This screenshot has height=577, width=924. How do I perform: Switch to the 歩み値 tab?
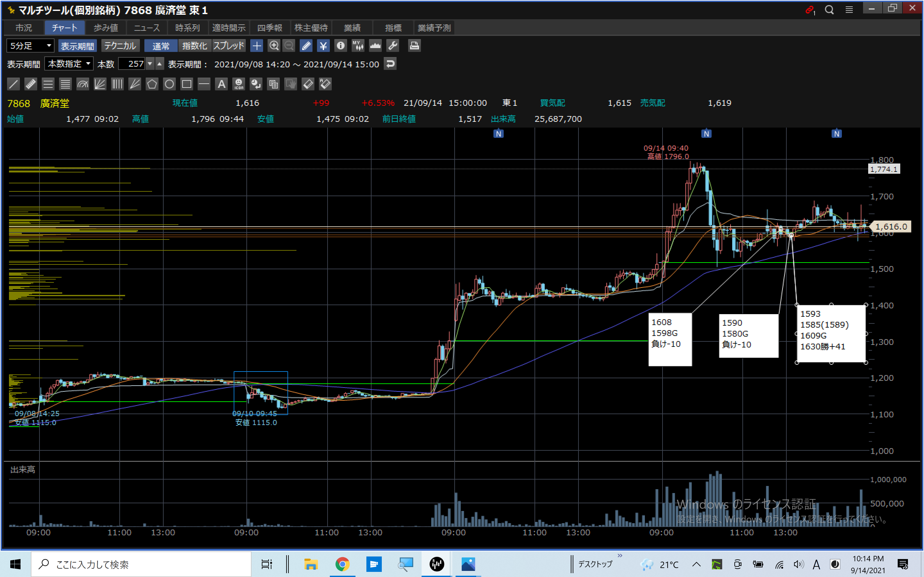point(106,28)
